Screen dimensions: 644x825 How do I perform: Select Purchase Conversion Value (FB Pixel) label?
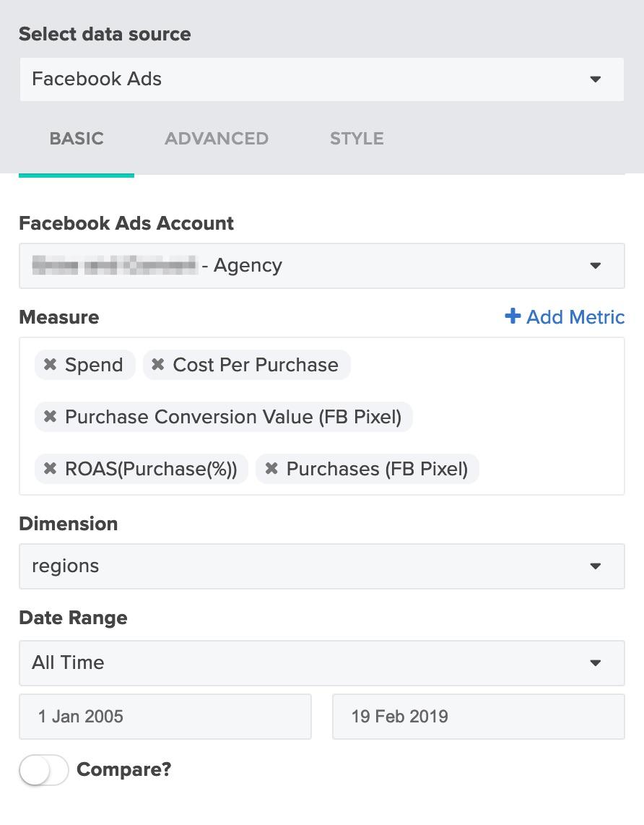click(x=233, y=417)
